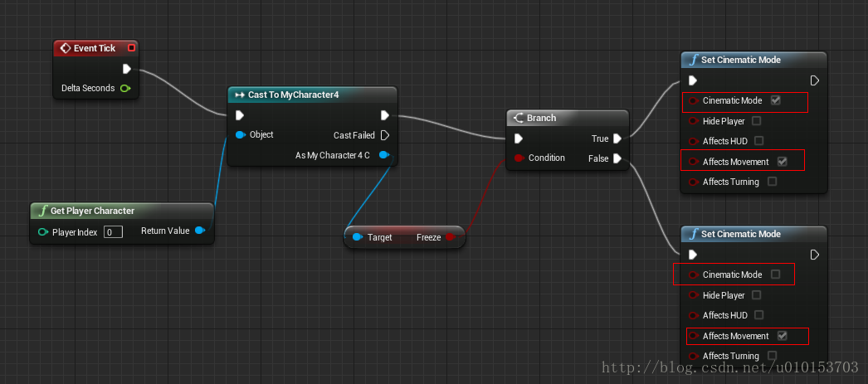Click lower Set Cinematic Mode exec output pin
Image resolution: width=868 pixels, height=384 pixels.
(x=814, y=255)
